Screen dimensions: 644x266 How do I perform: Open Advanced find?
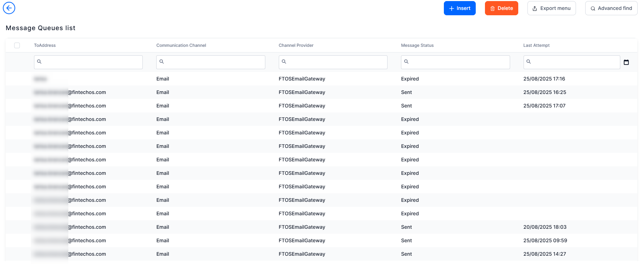tap(611, 8)
